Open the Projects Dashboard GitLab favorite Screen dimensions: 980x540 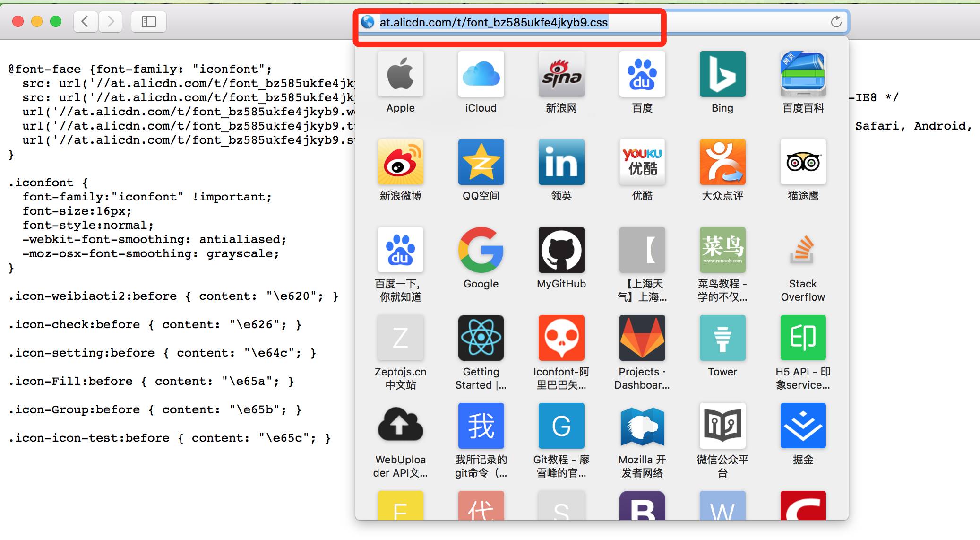642,338
